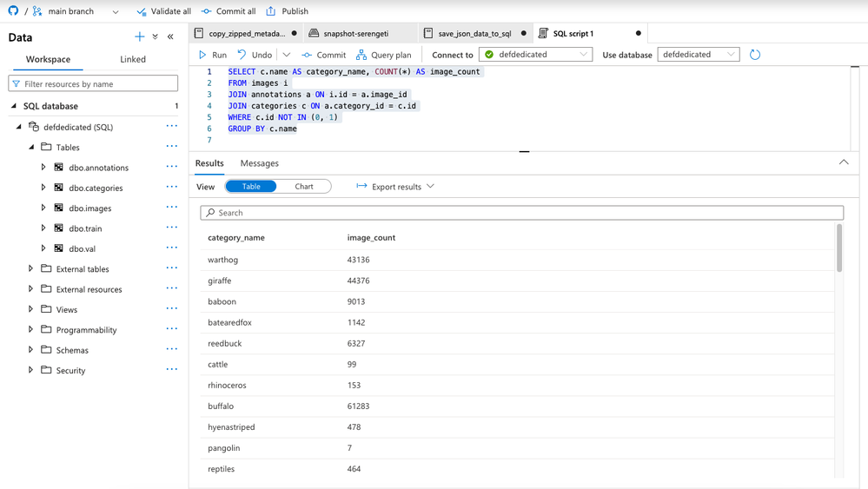Run the SQL query
Viewport: 868px width, 489px height.
click(213, 55)
